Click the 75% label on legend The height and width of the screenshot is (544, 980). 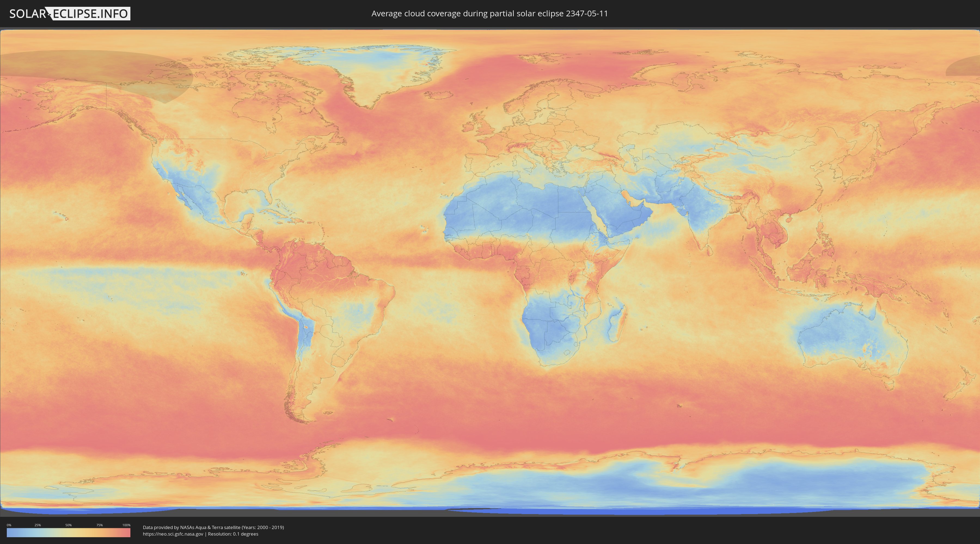(x=99, y=525)
